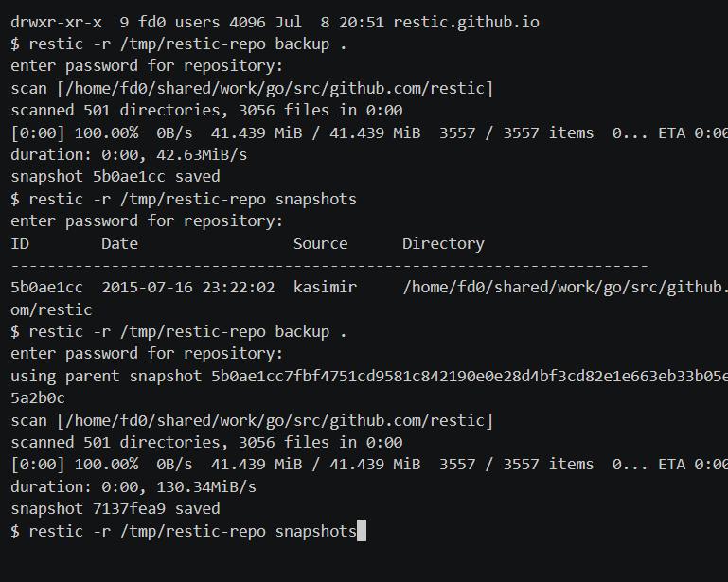Click the 'using parent snapshot' hash line
The image size is (728, 582).
point(369,376)
